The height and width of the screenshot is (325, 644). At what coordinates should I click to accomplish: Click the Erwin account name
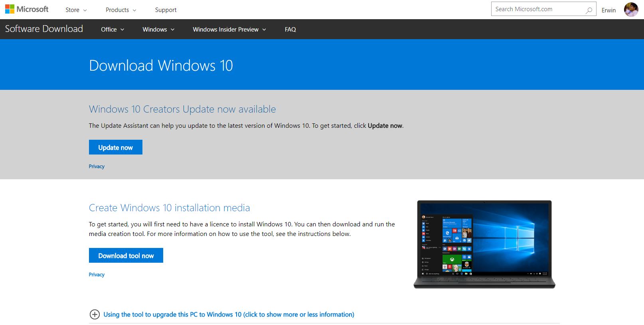tap(608, 10)
